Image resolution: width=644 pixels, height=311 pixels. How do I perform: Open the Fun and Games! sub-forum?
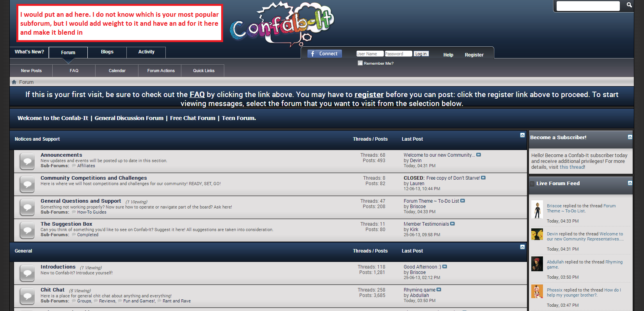(139, 301)
